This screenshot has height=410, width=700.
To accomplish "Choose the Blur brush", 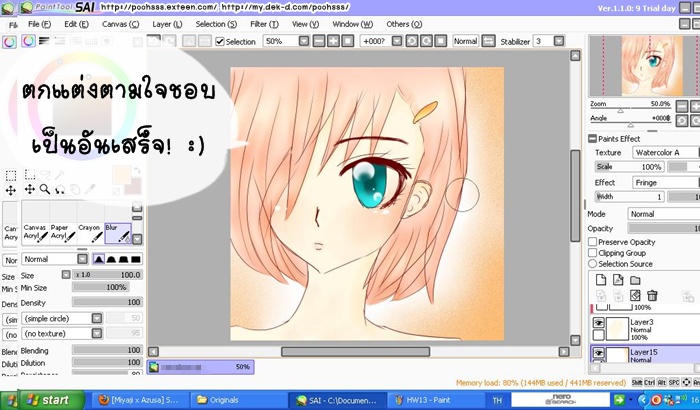I will [x=118, y=233].
